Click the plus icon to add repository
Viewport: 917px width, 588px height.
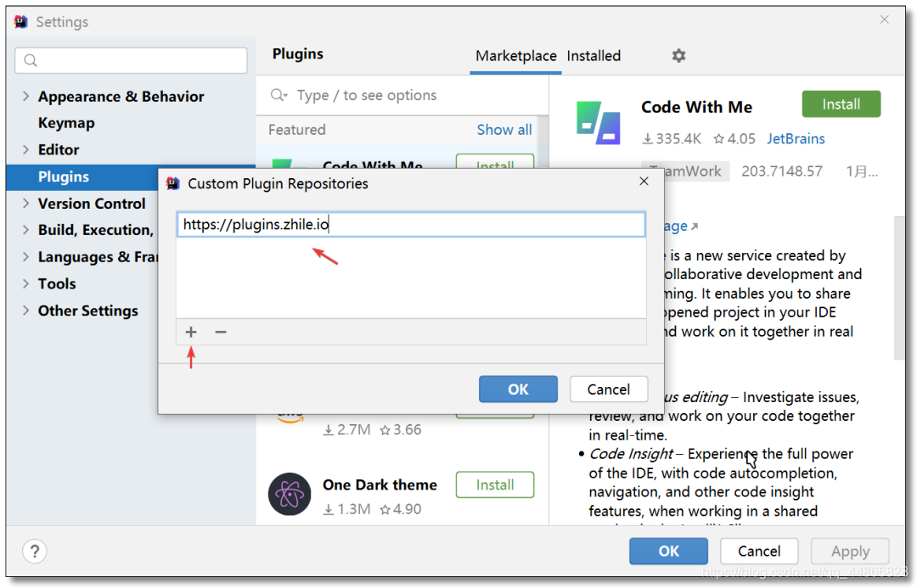pos(191,332)
